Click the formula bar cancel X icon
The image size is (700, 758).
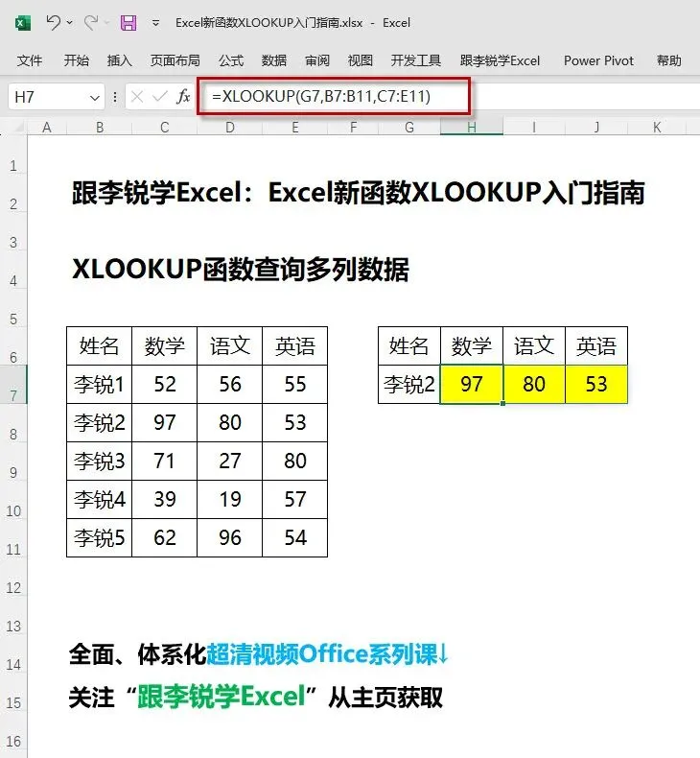tap(137, 97)
